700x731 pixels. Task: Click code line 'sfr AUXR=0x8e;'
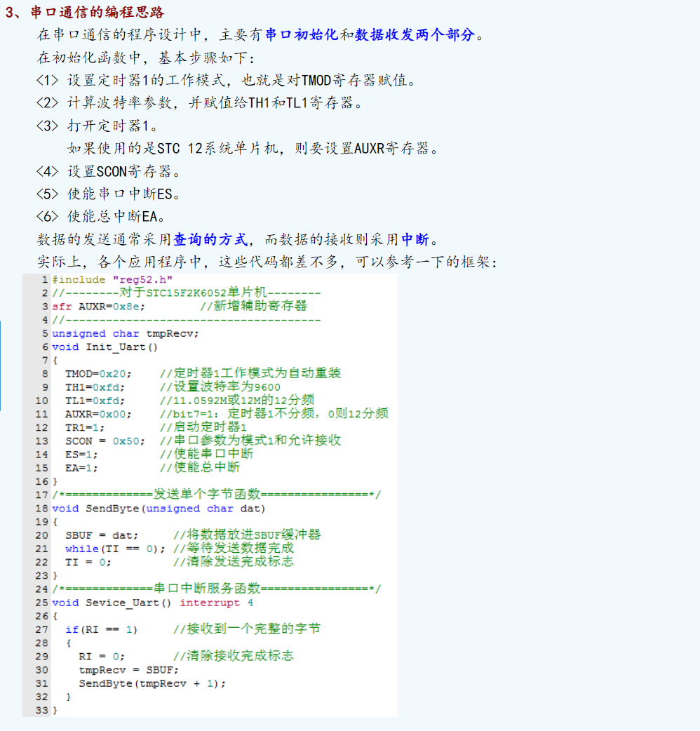coord(98,307)
